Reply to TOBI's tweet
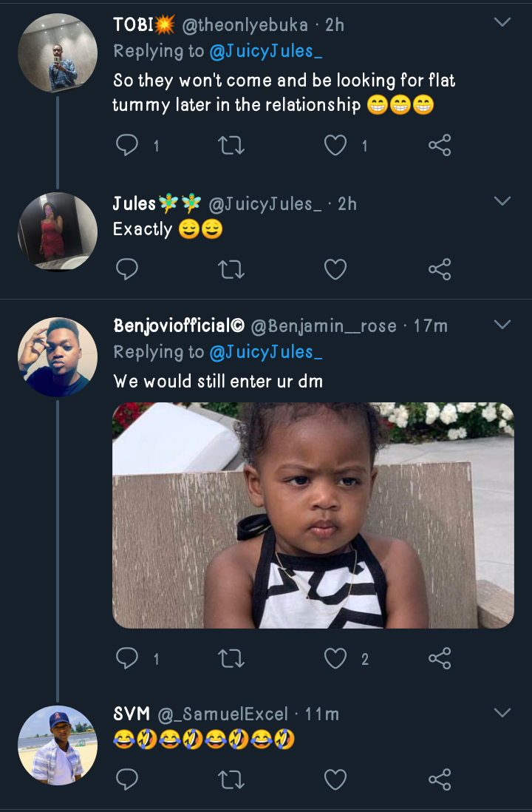 pyautogui.click(x=128, y=146)
